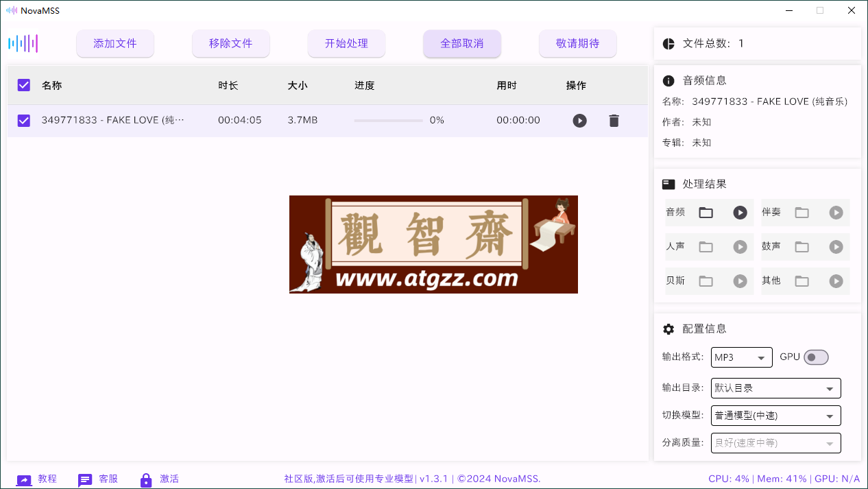Image resolution: width=868 pixels, height=489 pixels.
Task: Sort by the 大小 column header
Action: click(298, 86)
